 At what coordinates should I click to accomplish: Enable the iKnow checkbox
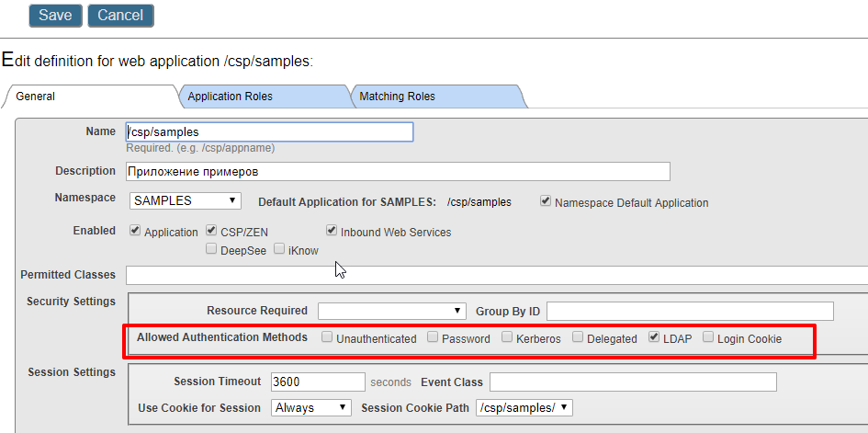279,249
